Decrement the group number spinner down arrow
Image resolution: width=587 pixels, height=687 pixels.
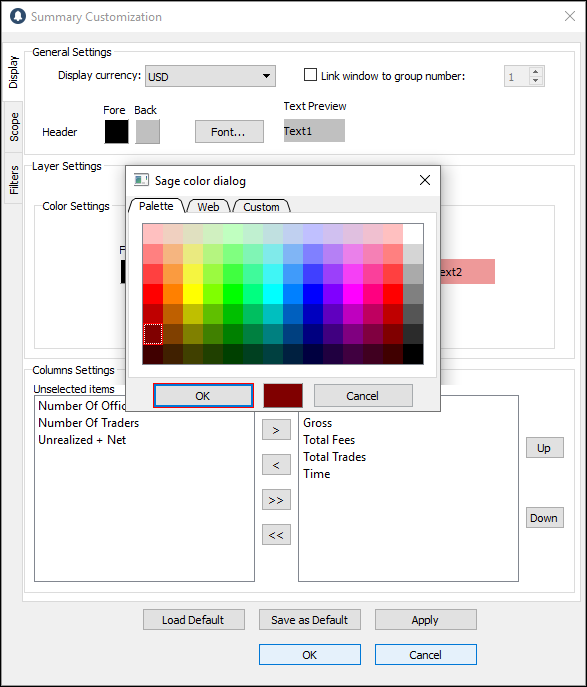[535, 81]
